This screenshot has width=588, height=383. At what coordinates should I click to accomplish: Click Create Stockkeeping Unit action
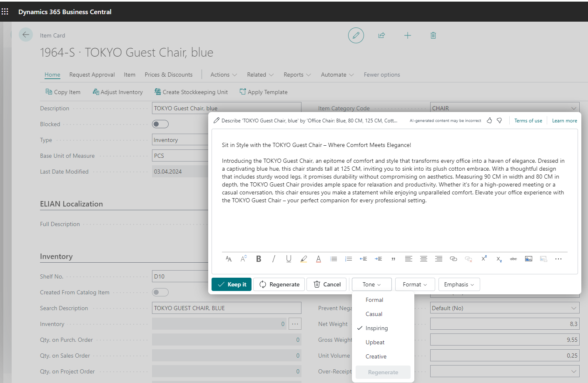coord(191,92)
